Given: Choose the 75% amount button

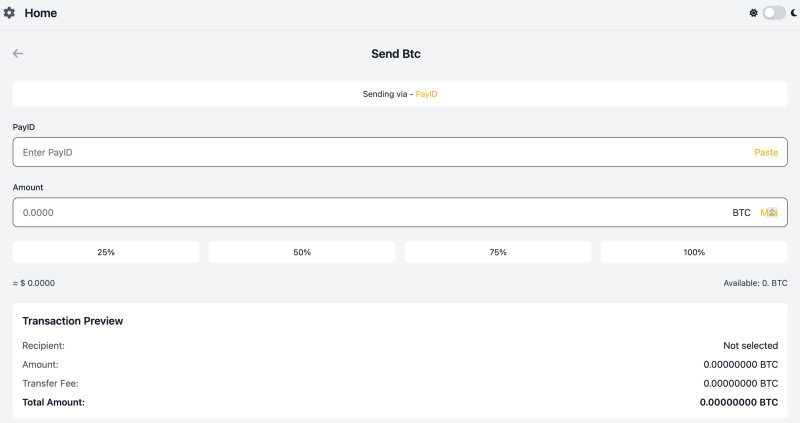Looking at the screenshot, I should pos(498,252).
